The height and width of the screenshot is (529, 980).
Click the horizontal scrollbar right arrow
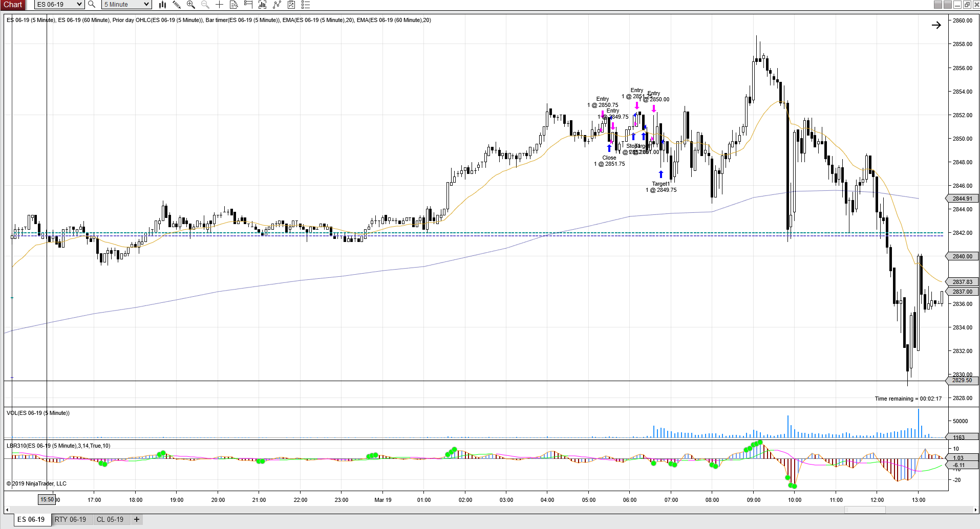click(x=975, y=510)
